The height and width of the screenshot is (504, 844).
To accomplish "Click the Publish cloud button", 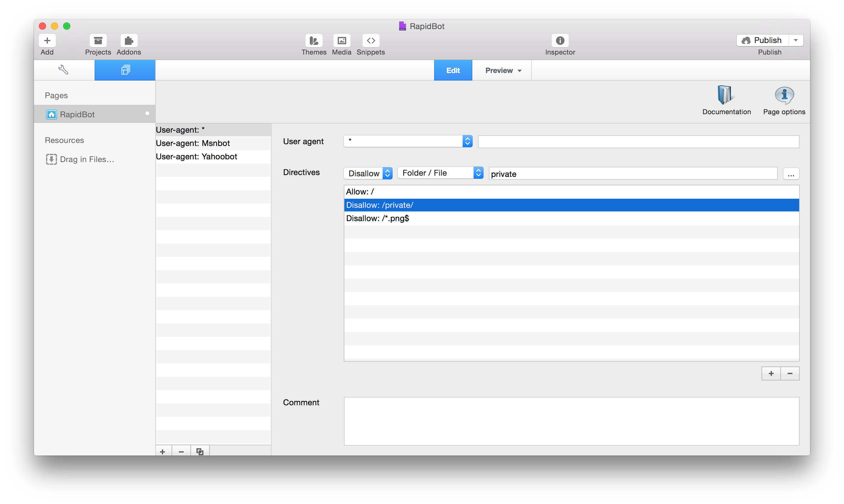I will tap(762, 40).
